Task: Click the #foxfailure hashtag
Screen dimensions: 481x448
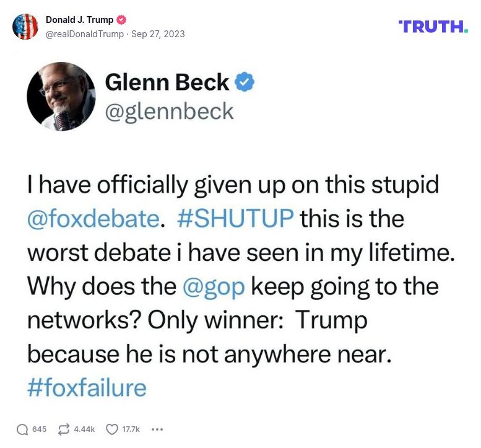Action: 87,387
